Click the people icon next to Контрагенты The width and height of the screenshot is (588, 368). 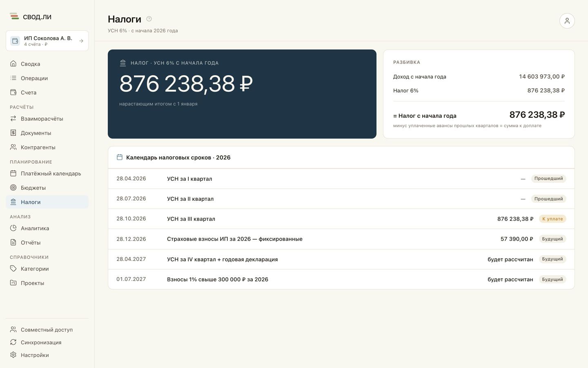[x=13, y=147]
